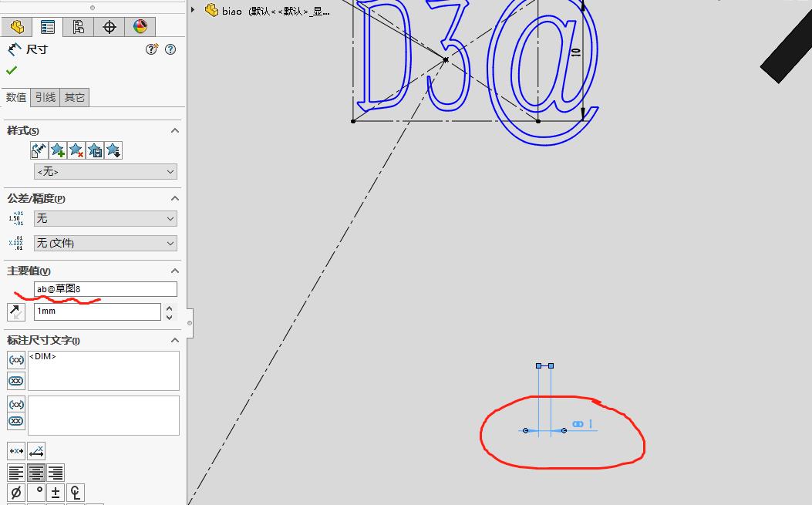Click the save style floppy disk icon

coord(95,150)
